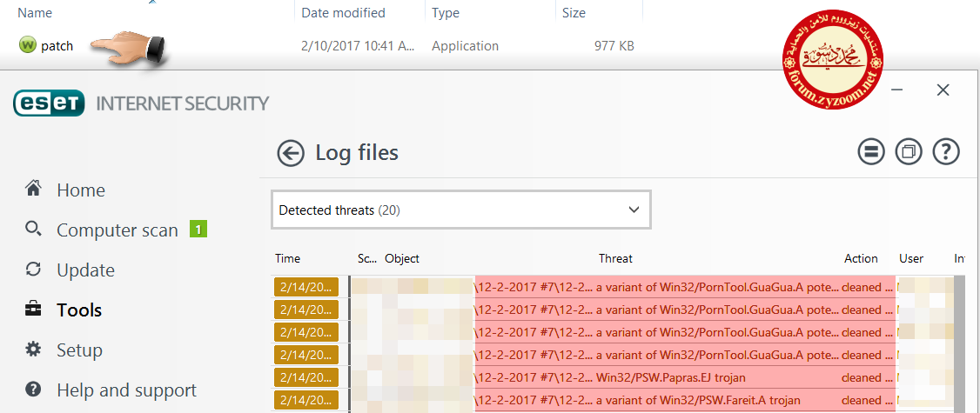This screenshot has width=980, height=413.
Task: Sort files by Date modified in Explorer
Action: coord(343,12)
